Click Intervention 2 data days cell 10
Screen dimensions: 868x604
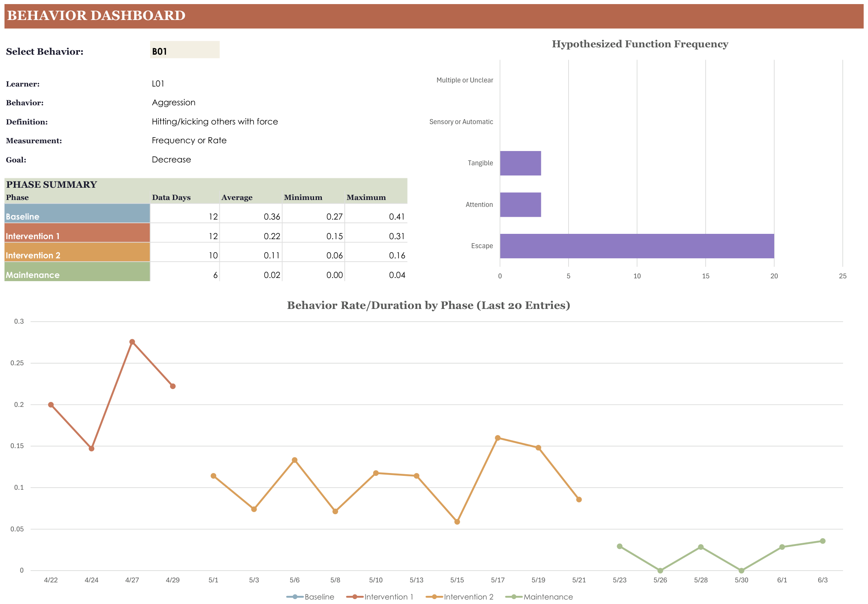pyautogui.click(x=185, y=252)
